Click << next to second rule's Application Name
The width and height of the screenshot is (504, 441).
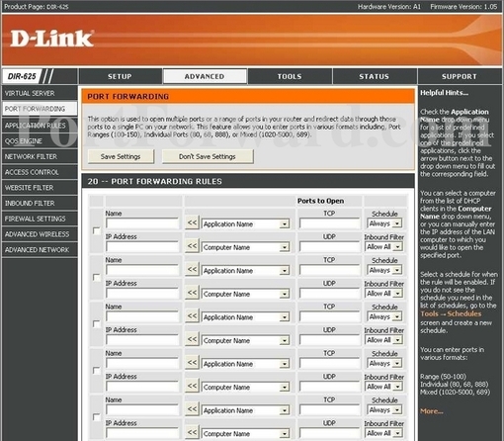pyautogui.click(x=192, y=269)
